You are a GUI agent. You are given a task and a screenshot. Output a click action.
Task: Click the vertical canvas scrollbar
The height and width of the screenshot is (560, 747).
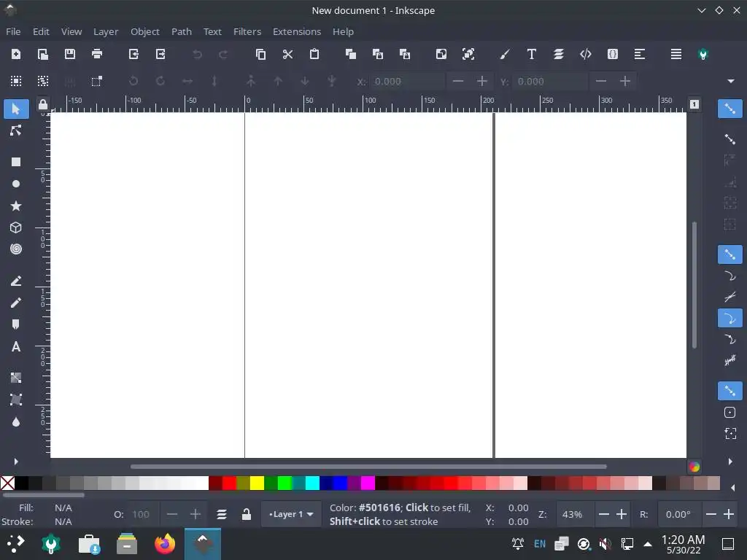tap(694, 285)
